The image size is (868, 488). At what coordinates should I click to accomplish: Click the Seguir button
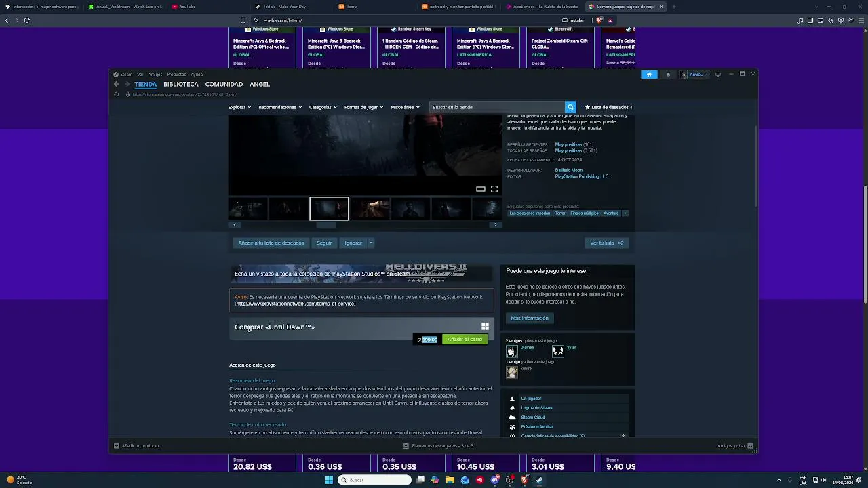[324, 243]
